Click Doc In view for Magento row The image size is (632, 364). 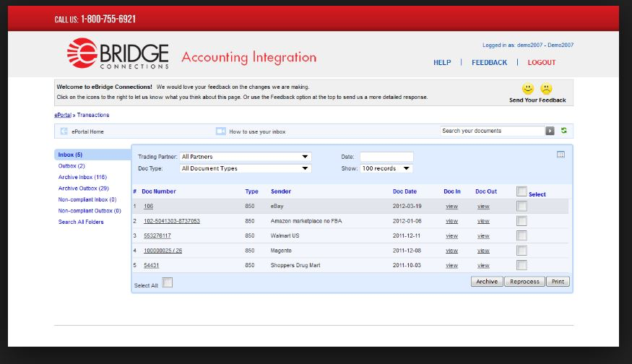tap(452, 251)
